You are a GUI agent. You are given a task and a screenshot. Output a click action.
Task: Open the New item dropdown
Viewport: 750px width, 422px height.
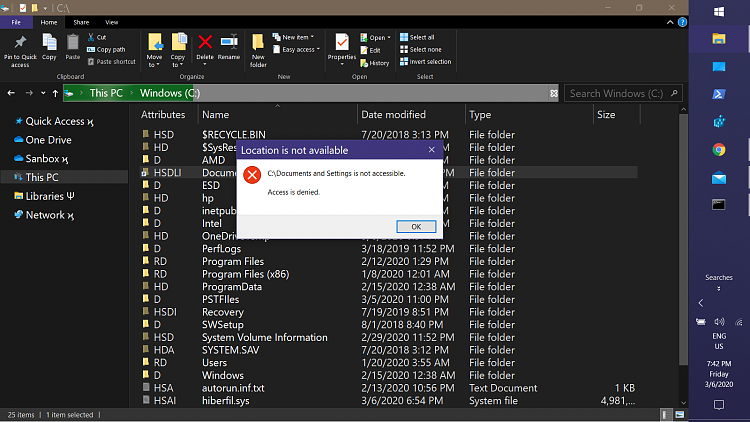pos(293,37)
